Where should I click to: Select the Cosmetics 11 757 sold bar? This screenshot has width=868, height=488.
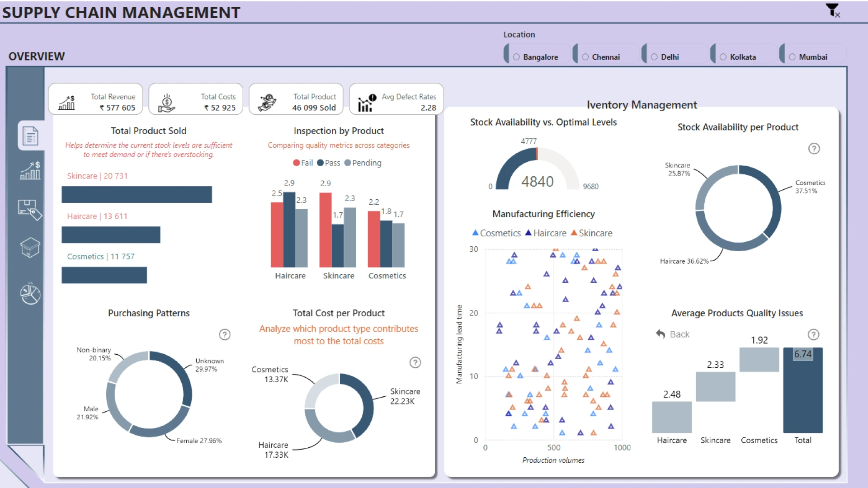click(104, 275)
